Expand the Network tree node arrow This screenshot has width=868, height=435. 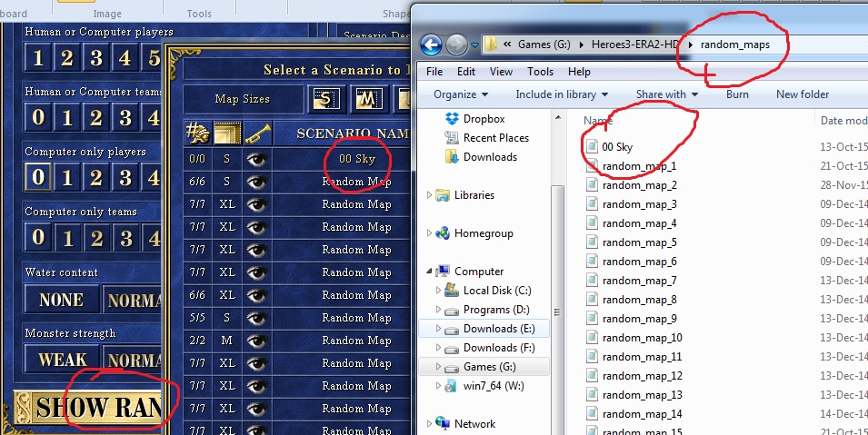429,424
